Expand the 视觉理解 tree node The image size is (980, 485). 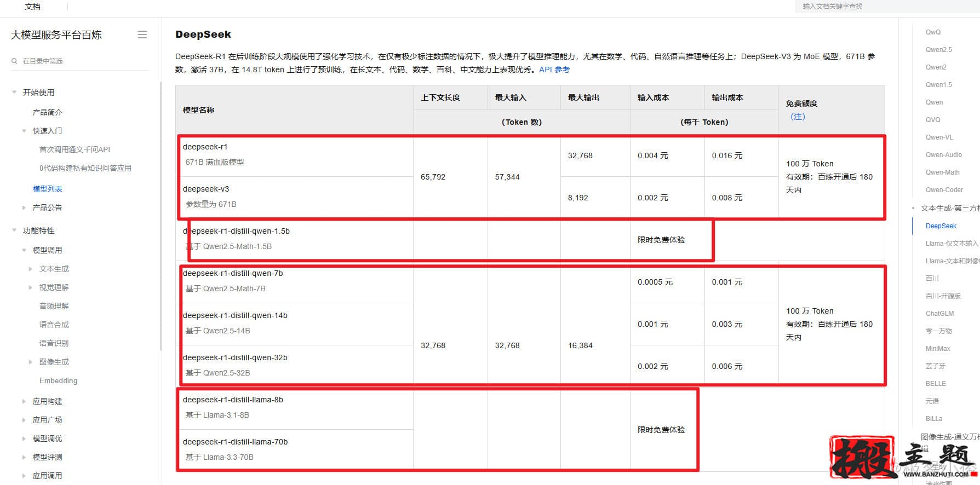tap(31, 287)
